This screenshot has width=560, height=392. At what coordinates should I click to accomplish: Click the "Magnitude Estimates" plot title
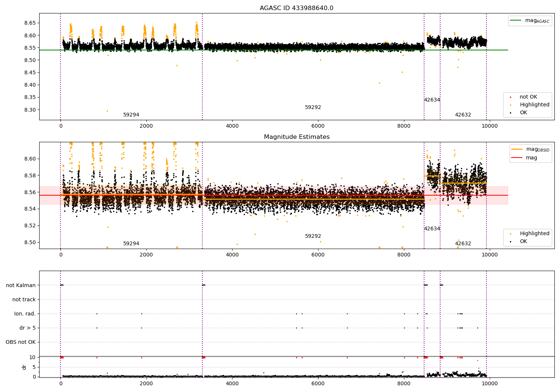coord(296,137)
